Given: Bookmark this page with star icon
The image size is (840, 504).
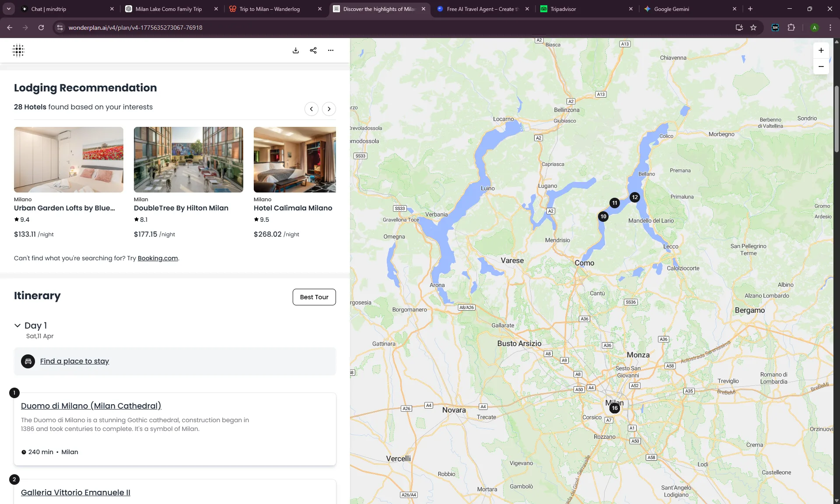Looking at the screenshot, I should click(x=753, y=28).
